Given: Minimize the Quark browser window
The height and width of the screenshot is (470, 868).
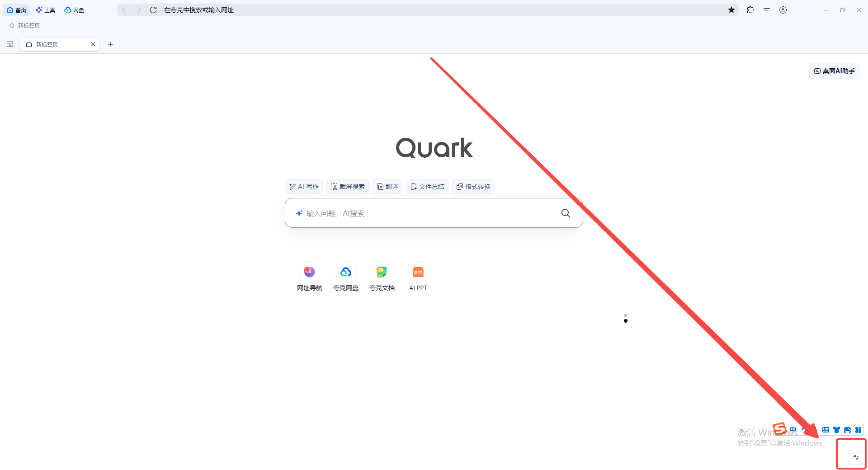Looking at the screenshot, I should pyautogui.click(x=826, y=10).
